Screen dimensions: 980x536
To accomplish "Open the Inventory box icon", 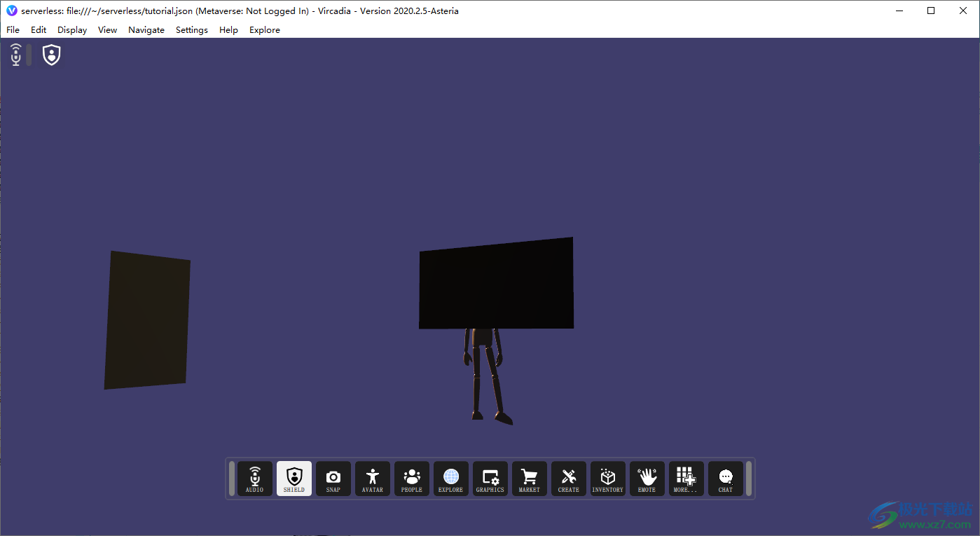I will 608,479.
